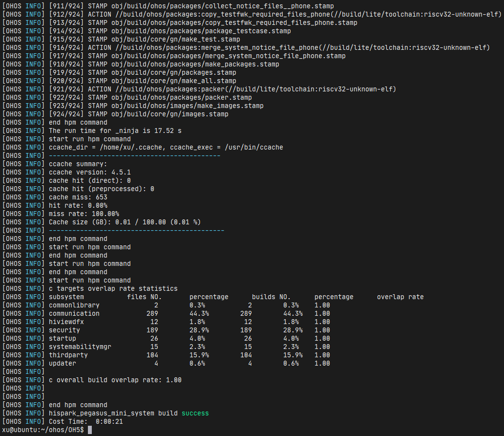Select the 'xu@ubuntu:~/ohos/OH5$' prompt text
Screen dimensions: 504x436
pyautogui.click(x=43, y=430)
